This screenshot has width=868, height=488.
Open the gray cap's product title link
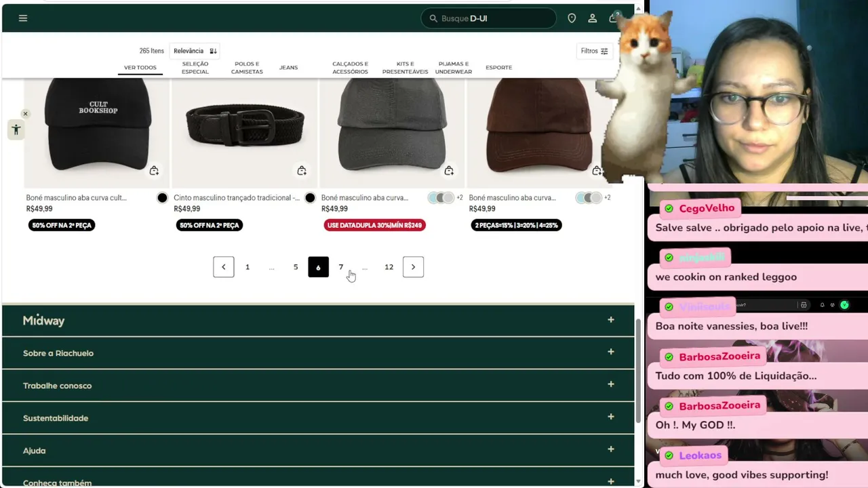click(x=364, y=198)
